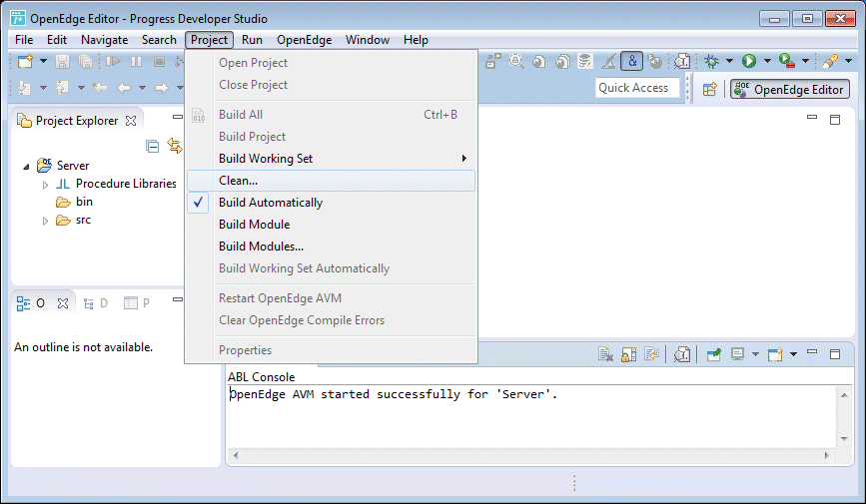Image resolution: width=866 pixels, height=504 pixels.
Task: Open the Build Working Set submenu
Action: coord(331,159)
